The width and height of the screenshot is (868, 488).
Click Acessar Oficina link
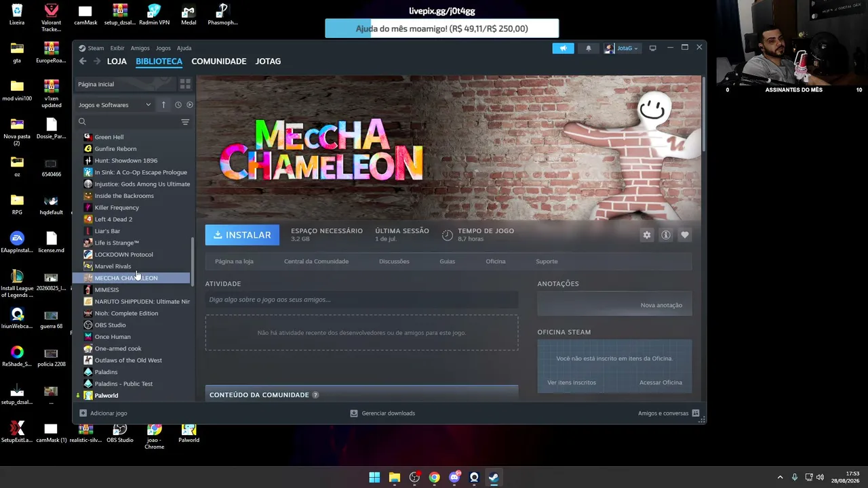pyautogui.click(x=660, y=382)
